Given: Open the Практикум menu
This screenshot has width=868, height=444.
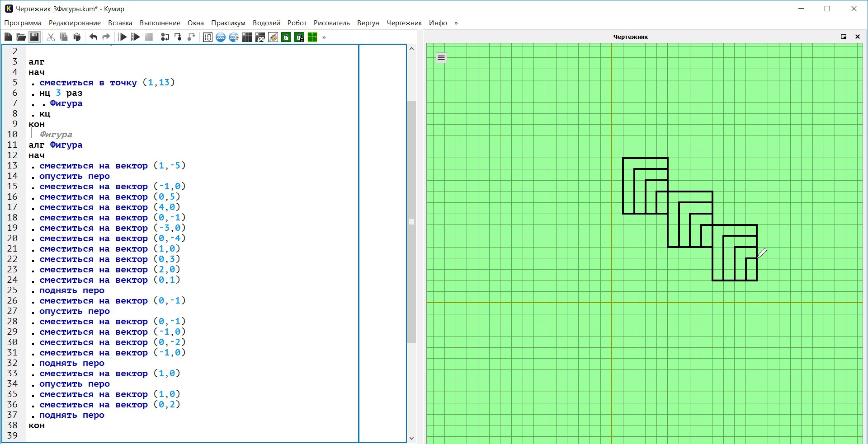Looking at the screenshot, I should tap(228, 23).
